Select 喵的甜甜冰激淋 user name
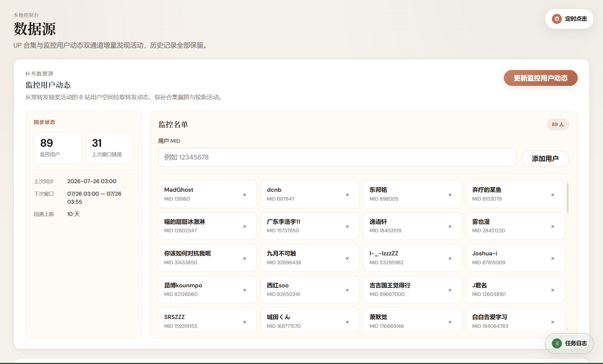Image resolution: width=603 pixels, height=364 pixels. point(185,222)
